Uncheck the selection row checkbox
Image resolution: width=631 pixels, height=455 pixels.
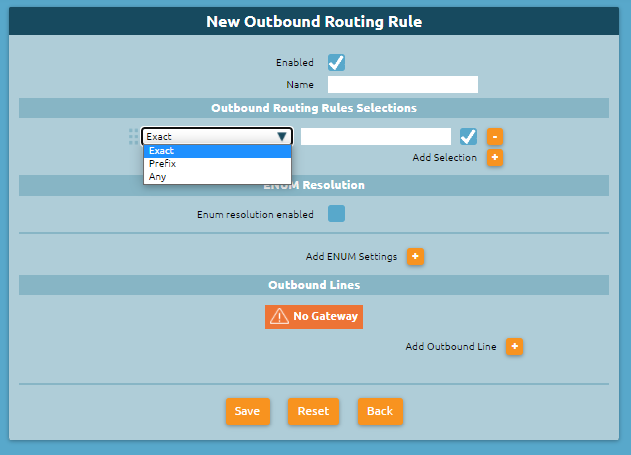pos(468,137)
